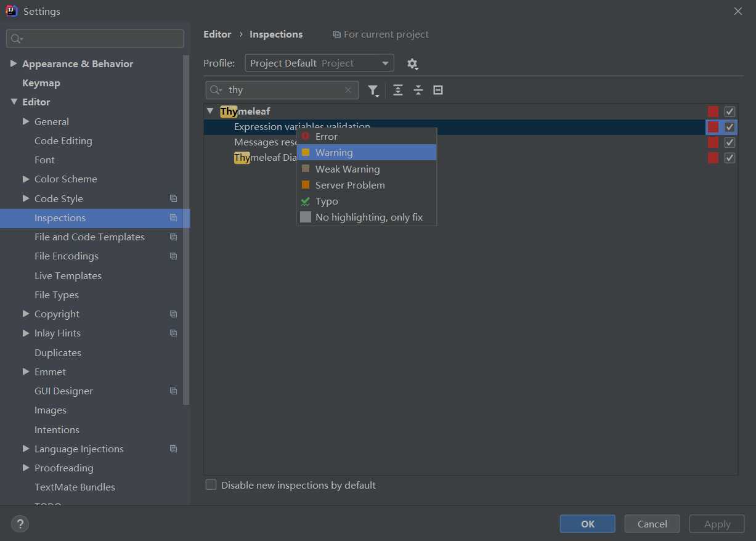
Task: Click the project-level icon beside Language Injections
Action: 173,449
